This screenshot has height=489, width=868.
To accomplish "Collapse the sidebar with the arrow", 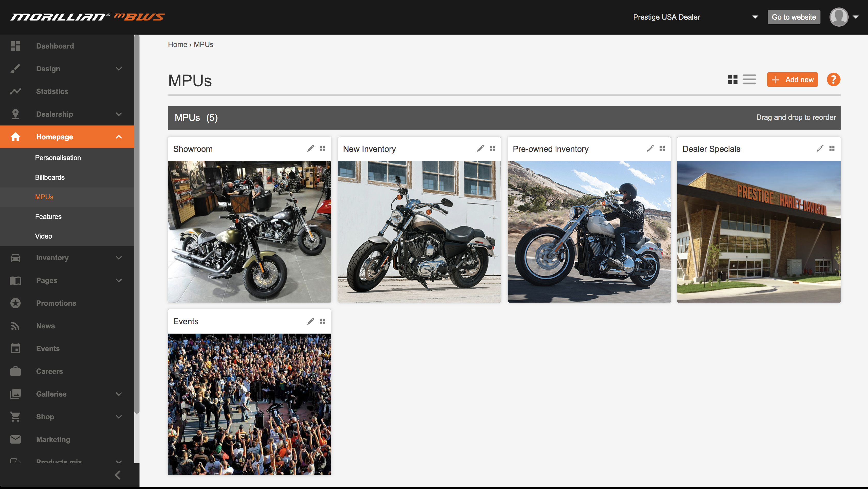I will (118, 475).
